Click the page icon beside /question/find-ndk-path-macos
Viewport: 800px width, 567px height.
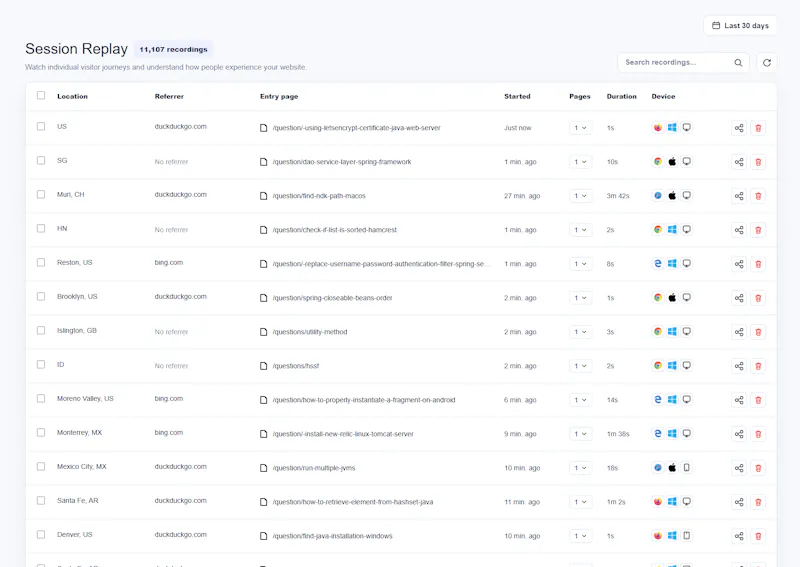point(263,196)
